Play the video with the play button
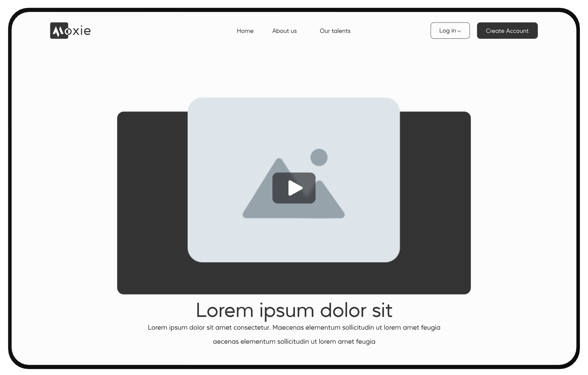 294,188
